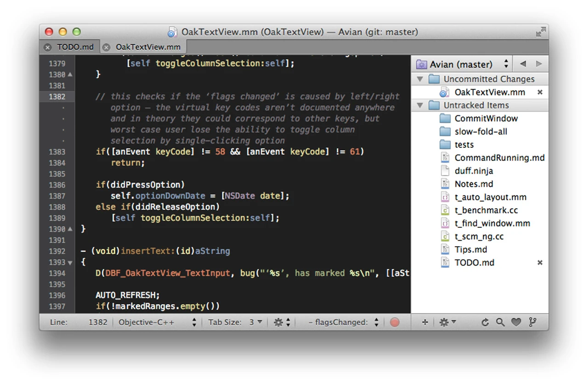Viewport: 588px width, 385px height.
Task: Close the OakTextView.mm tab
Action: 107,47
